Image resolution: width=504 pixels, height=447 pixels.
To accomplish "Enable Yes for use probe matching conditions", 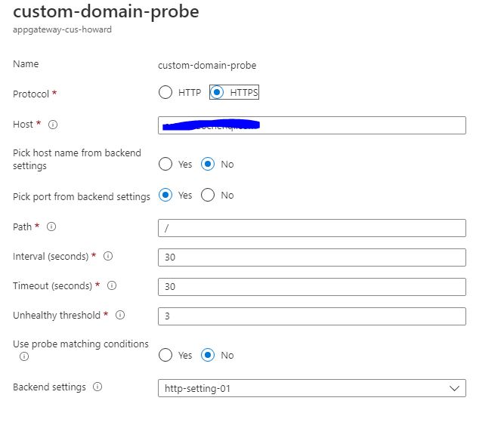I will [x=165, y=355].
